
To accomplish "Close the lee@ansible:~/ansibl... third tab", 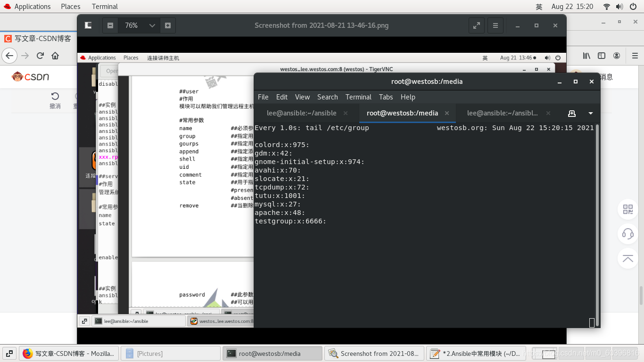I will click(548, 113).
